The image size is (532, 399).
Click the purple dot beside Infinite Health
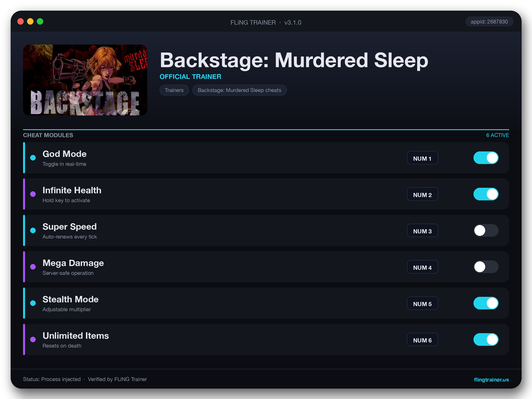33,194
